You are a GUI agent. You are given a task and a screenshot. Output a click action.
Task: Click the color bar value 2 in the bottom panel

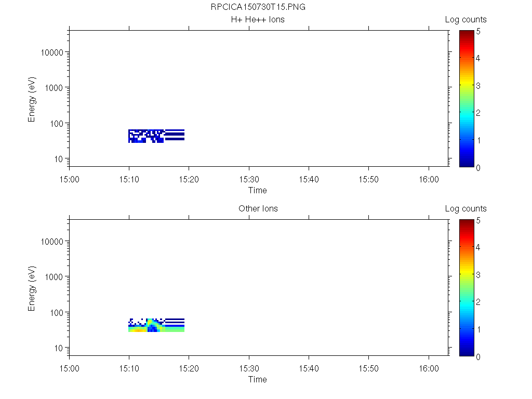(x=478, y=302)
